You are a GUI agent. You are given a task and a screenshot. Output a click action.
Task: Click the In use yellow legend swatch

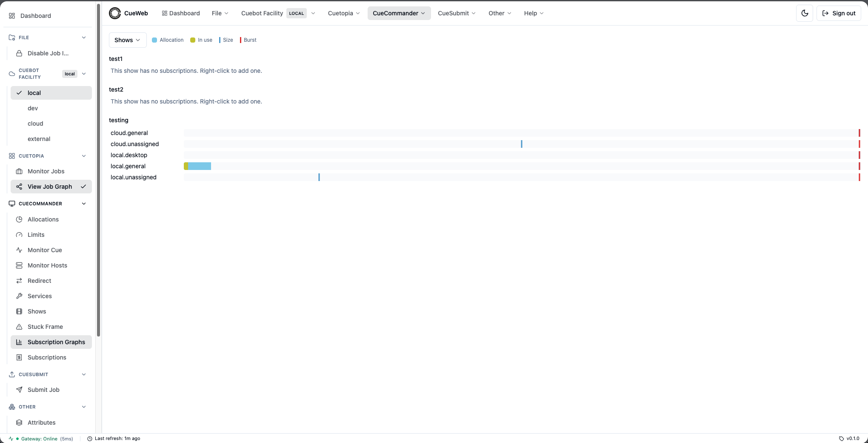click(193, 40)
